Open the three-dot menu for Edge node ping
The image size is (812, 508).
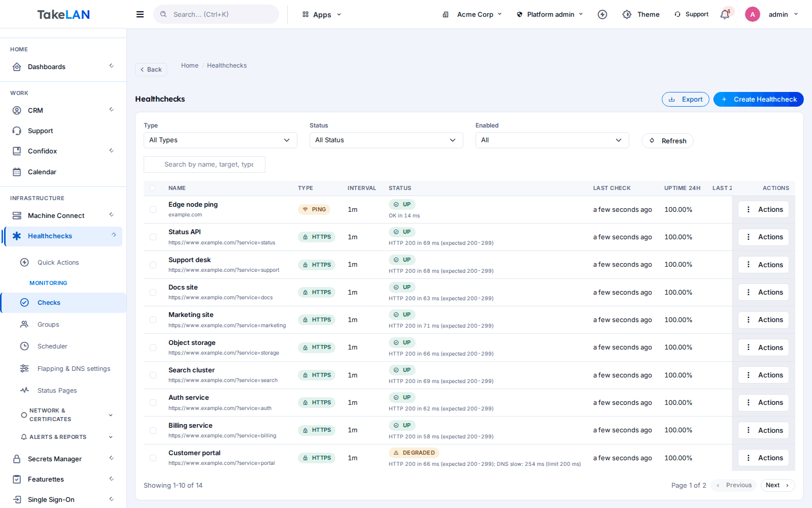coord(764,209)
